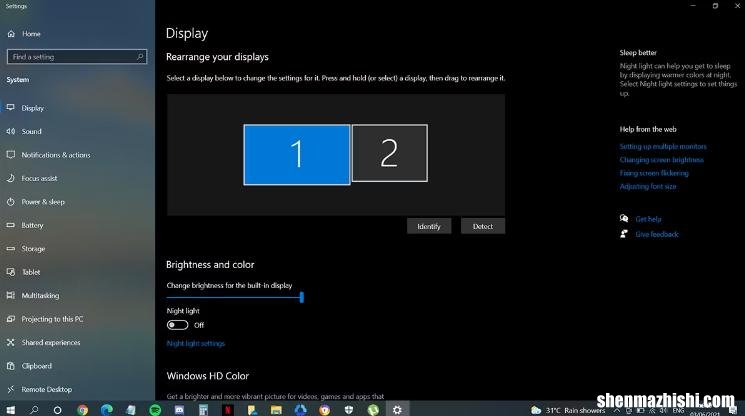745x416 pixels.
Task: Open Calculator from taskbar
Action: pos(203,410)
